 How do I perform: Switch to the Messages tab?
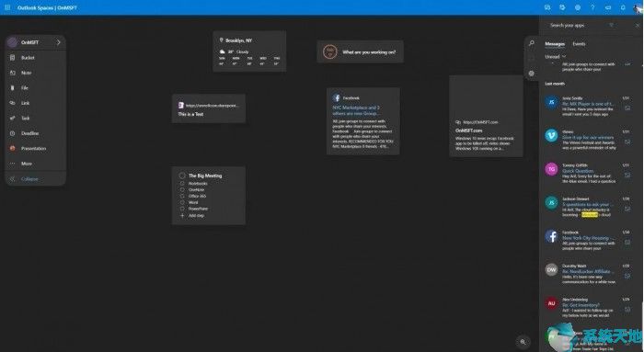(x=555, y=44)
